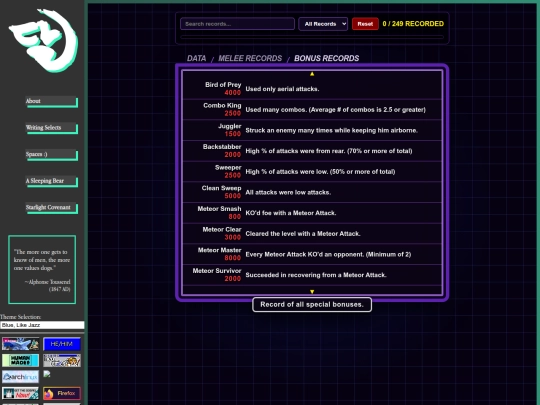
Task: Select the Clean Sweep record row
Action: [x=312, y=192]
